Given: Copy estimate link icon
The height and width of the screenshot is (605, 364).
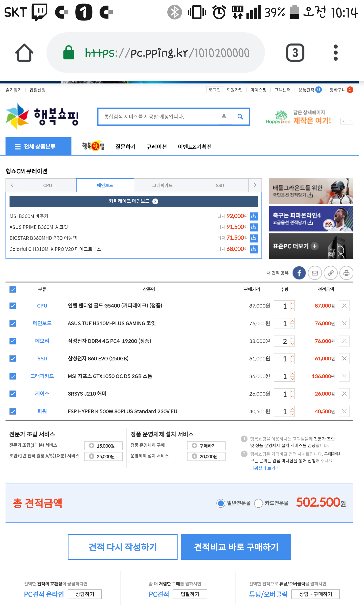Looking at the screenshot, I should (331, 273).
